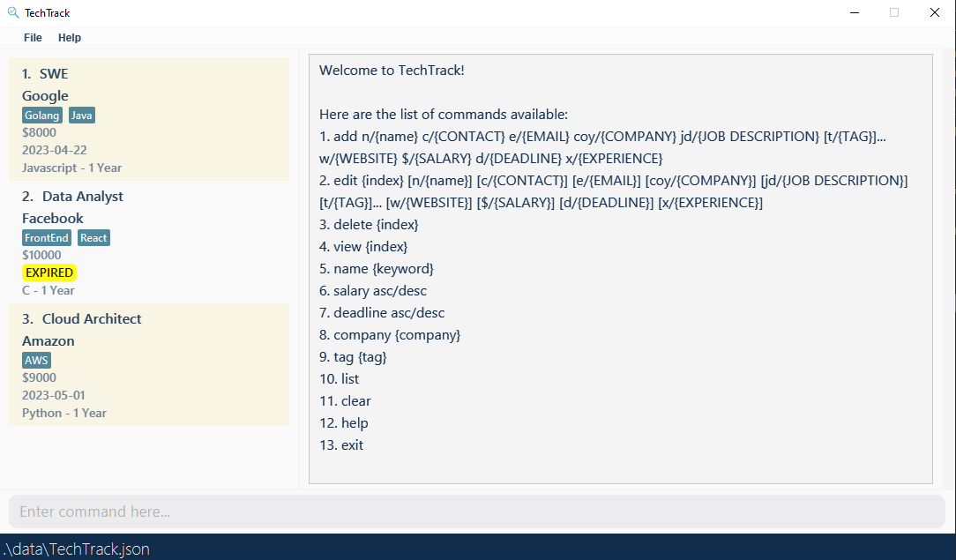The height and width of the screenshot is (560, 956).
Task: Click 'C - 1 Year' experience text
Action: pos(49,290)
